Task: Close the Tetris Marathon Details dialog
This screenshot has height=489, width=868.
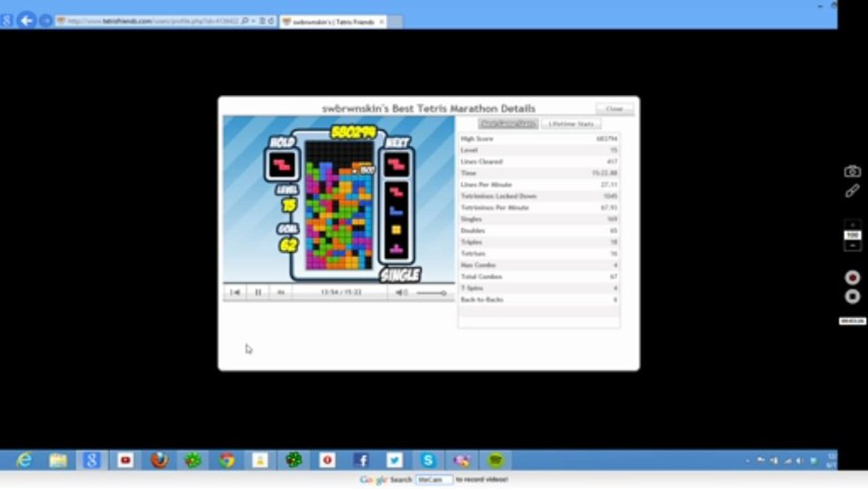Action: click(x=614, y=109)
